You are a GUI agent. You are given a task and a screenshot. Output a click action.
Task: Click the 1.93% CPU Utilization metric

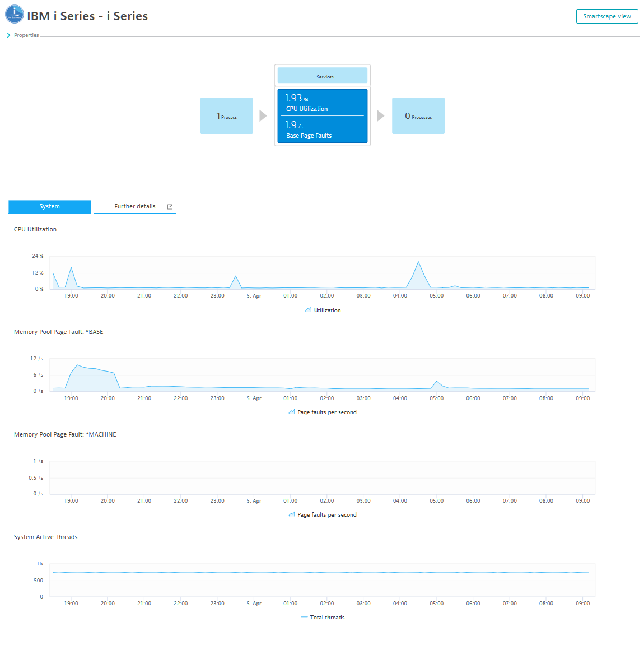[x=322, y=103]
